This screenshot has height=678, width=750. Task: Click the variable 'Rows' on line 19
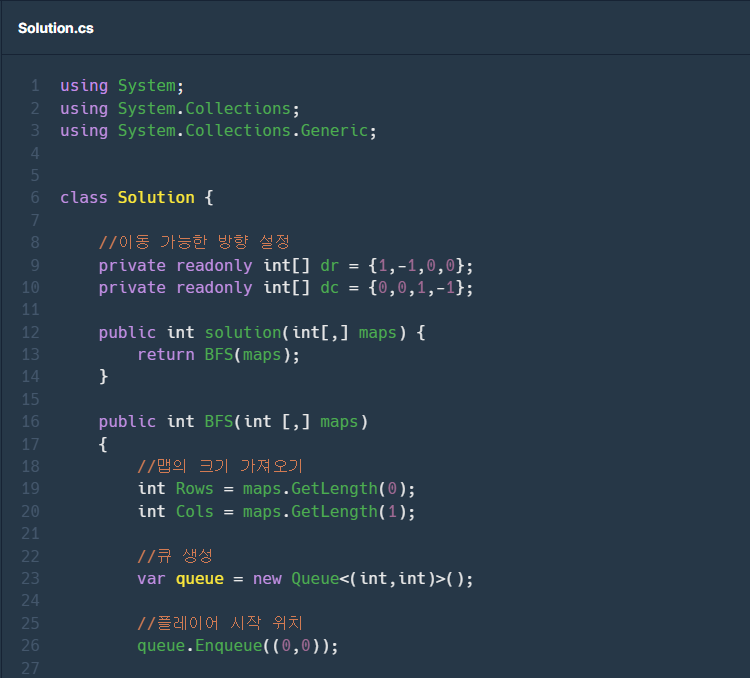(x=194, y=489)
